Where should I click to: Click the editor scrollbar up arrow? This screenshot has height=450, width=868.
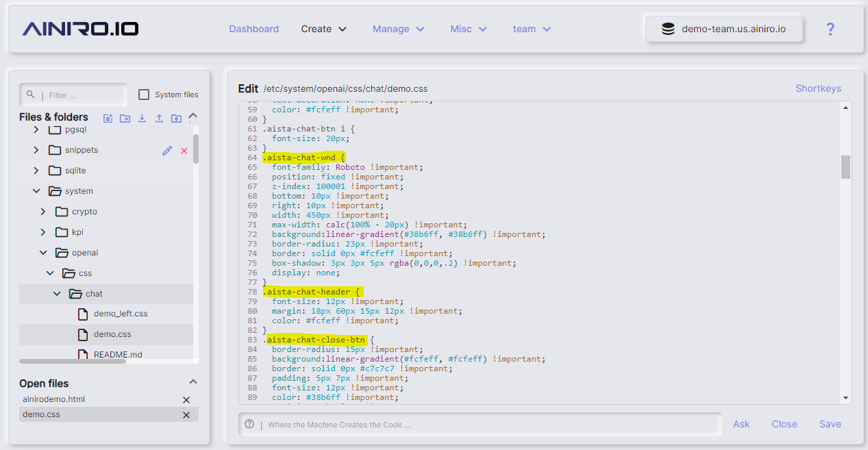(x=846, y=108)
